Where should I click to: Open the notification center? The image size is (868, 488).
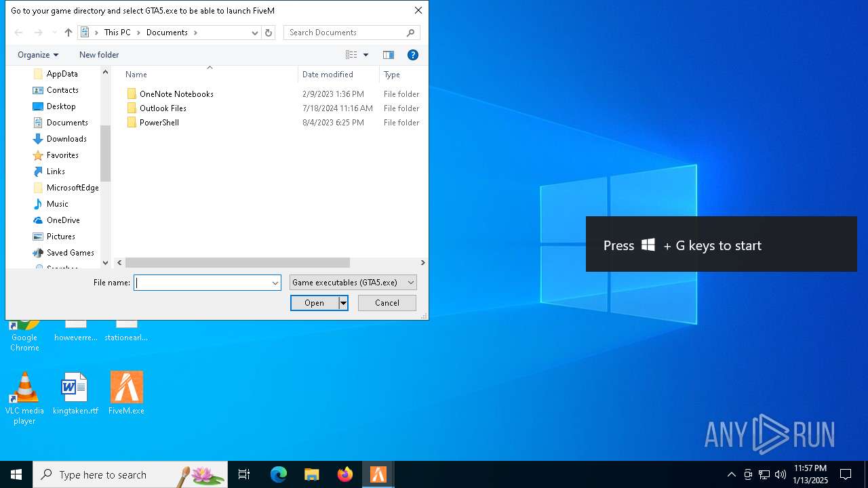point(846,474)
